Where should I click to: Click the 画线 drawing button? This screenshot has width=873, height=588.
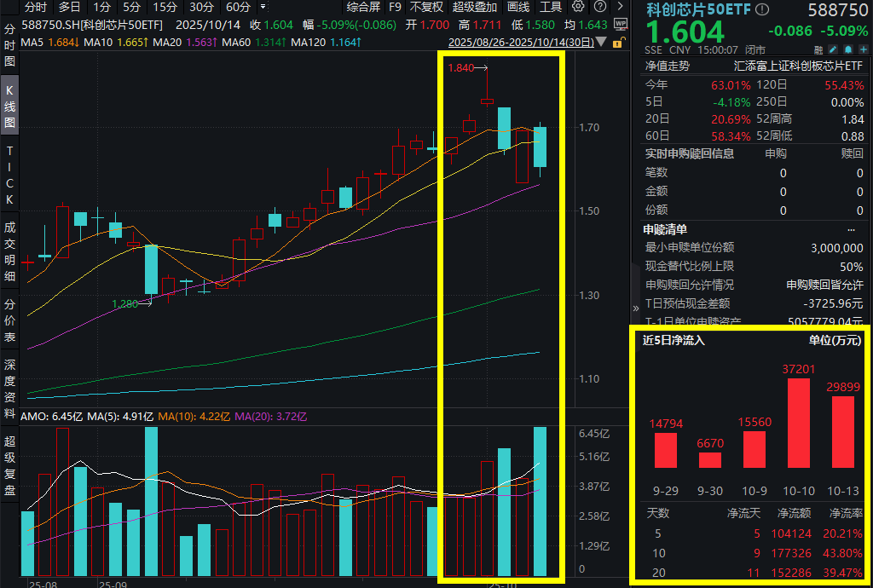tap(518, 7)
